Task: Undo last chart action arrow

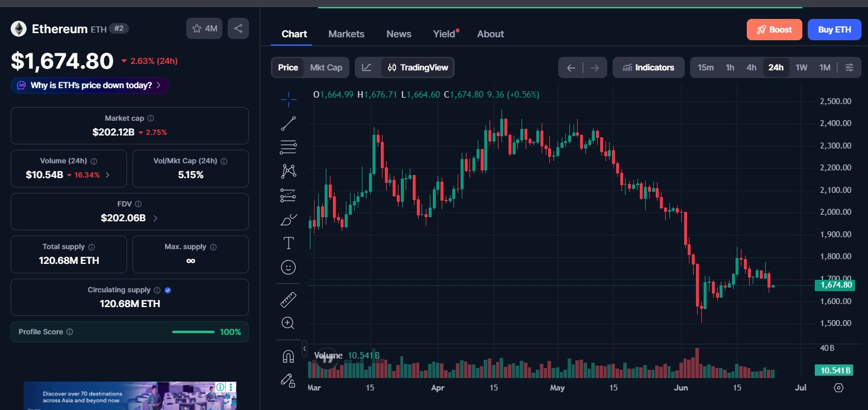Action: 571,67
